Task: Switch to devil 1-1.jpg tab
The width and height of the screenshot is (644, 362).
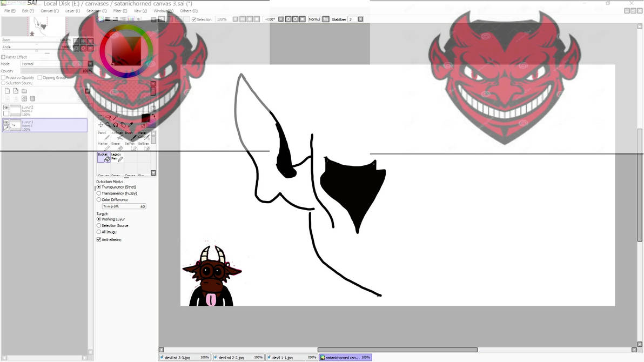Action: pyautogui.click(x=292, y=358)
